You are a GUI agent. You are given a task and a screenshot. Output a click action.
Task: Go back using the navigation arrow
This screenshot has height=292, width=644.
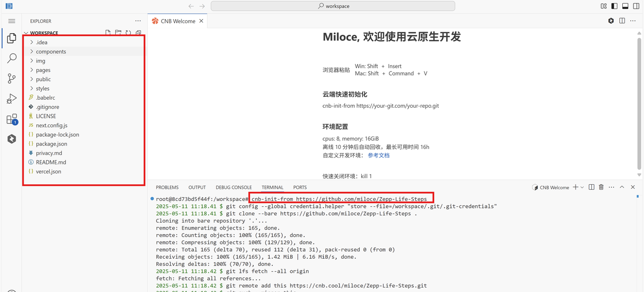[191, 6]
